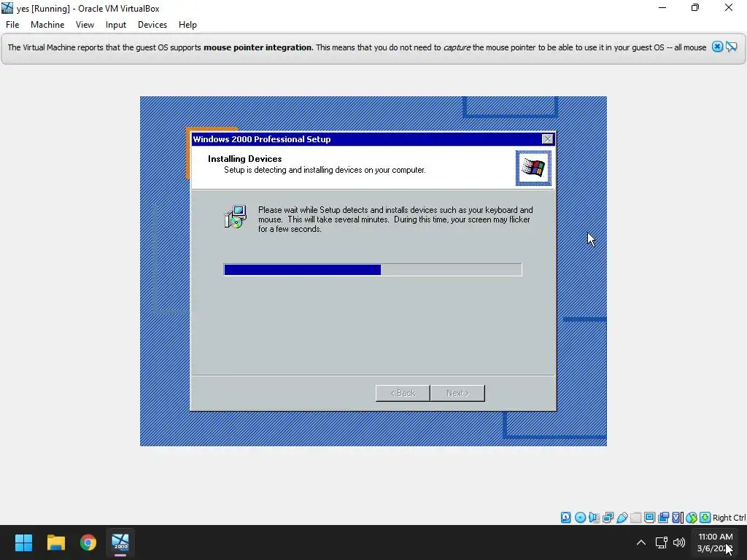Click the mouse integration status icon
The image size is (747, 560).
[x=692, y=518]
